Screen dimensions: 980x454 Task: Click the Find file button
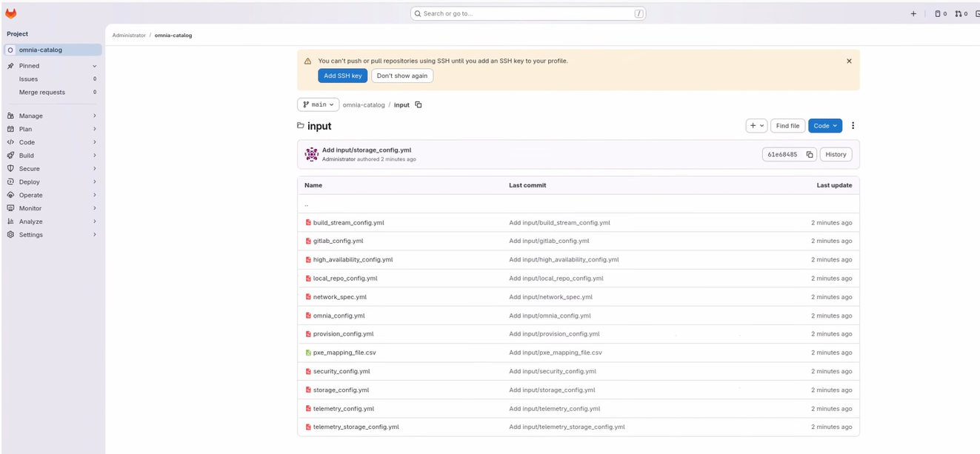pyautogui.click(x=788, y=126)
